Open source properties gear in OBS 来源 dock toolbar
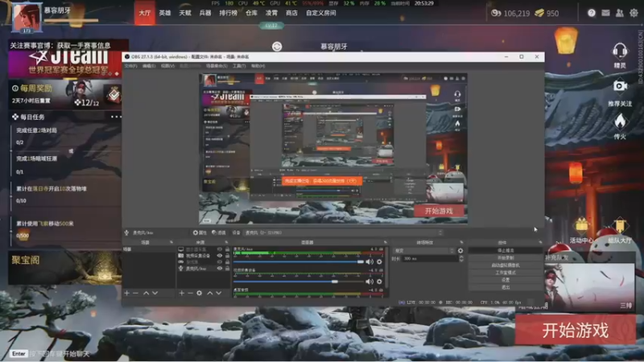Image resolution: width=644 pixels, height=362 pixels. coord(199,293)
